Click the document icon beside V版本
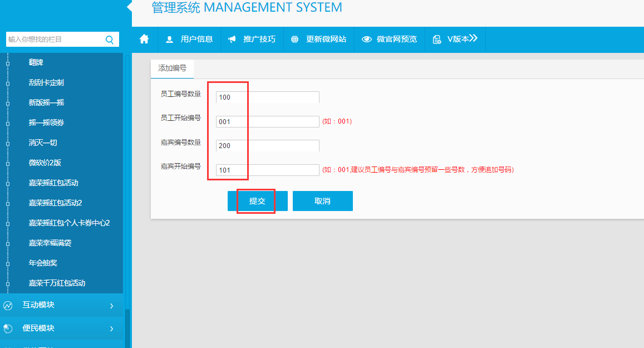The image size is (644, 348). tap(437, 40)
